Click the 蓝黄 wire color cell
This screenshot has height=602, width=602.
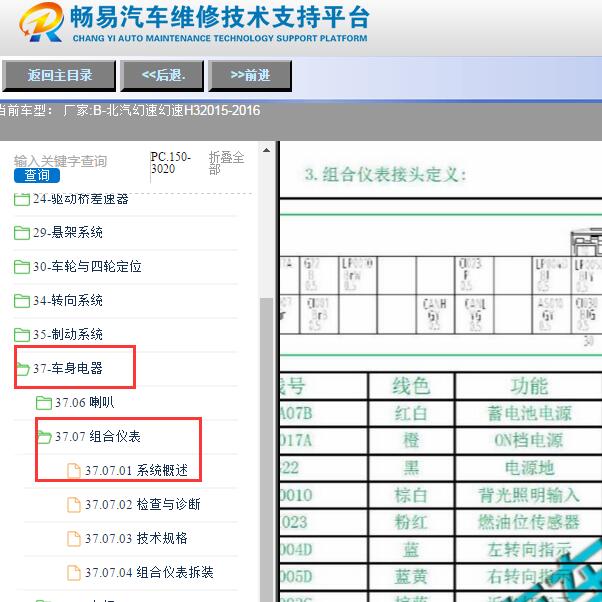(411, 576)
